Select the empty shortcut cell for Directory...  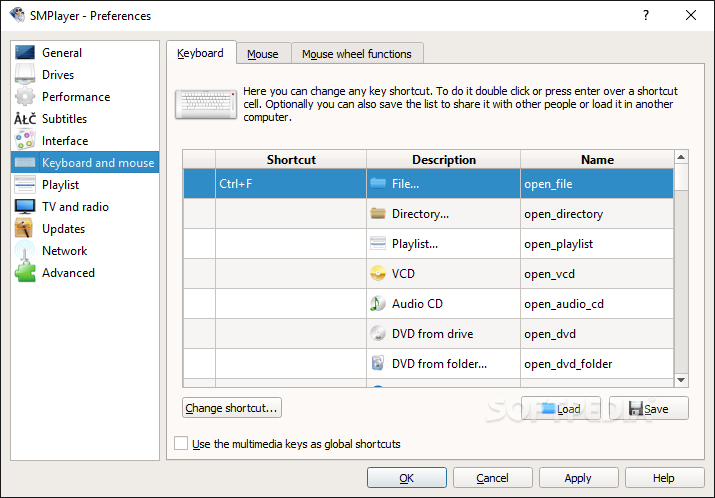coord(291,213)
